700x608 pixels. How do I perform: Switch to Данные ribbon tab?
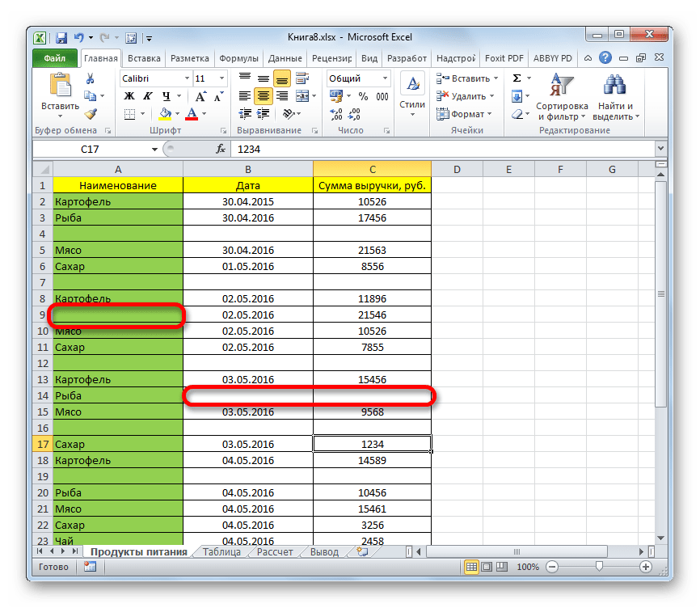(x=285, y=58)
